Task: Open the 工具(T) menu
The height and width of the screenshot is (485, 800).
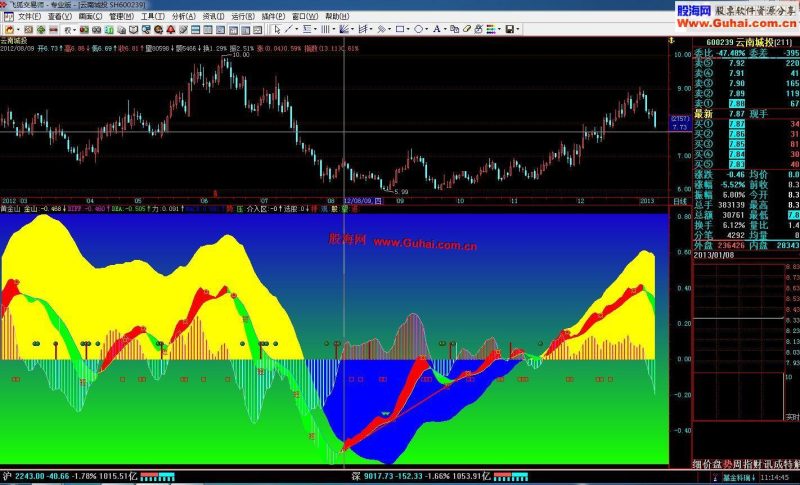Action: (x=153, y=17)
